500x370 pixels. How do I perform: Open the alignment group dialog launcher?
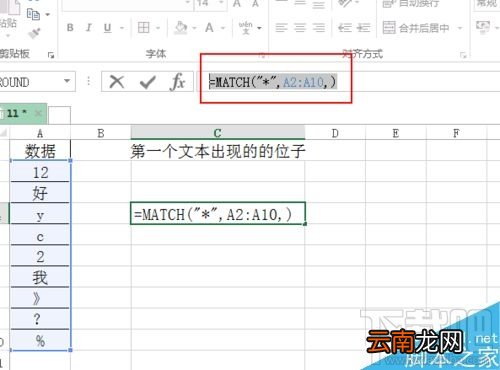coord(463,55)
